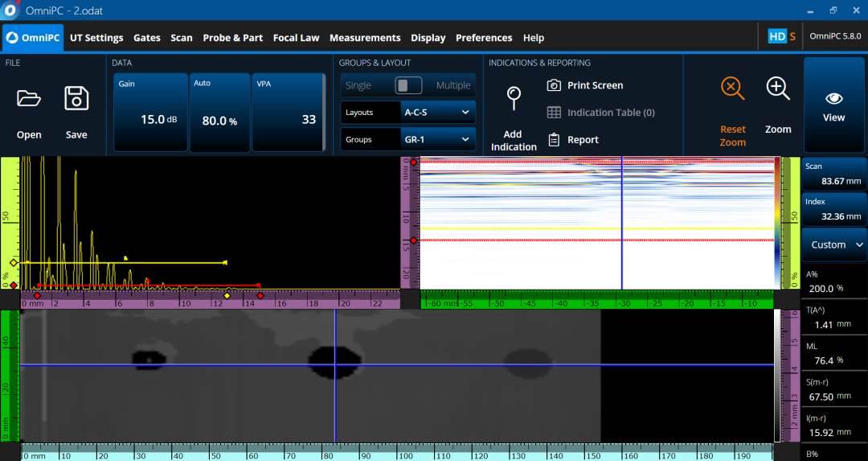Click the Report clipboard icon

click(x=554, y=139)
